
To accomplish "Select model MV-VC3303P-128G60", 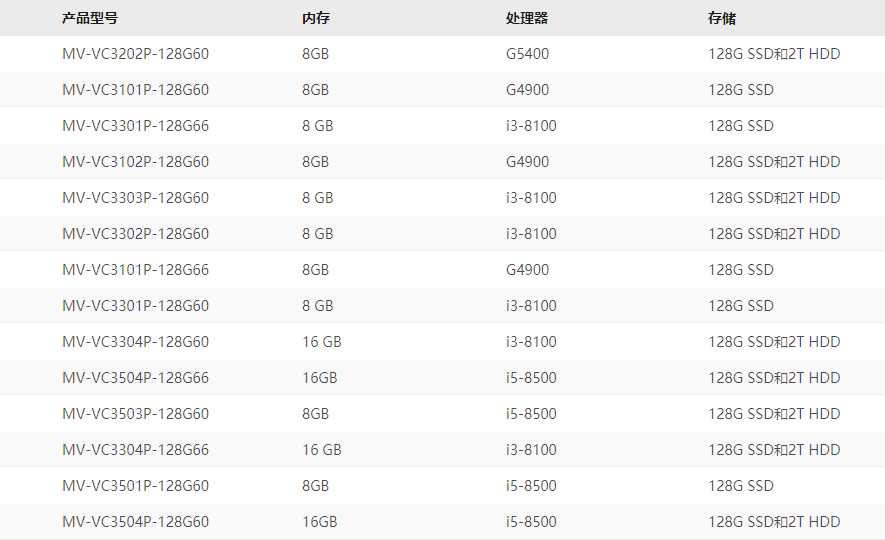I will (x=135, y=198).
